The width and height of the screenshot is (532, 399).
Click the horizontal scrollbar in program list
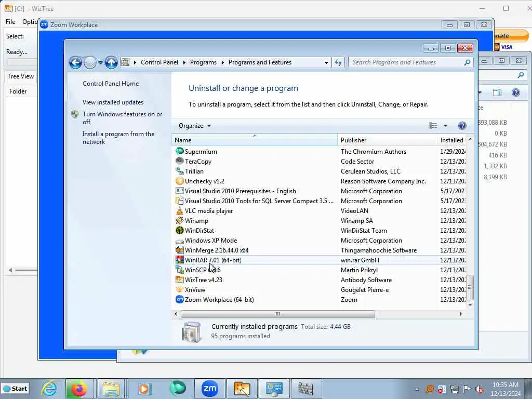click(x=278, y=314)
